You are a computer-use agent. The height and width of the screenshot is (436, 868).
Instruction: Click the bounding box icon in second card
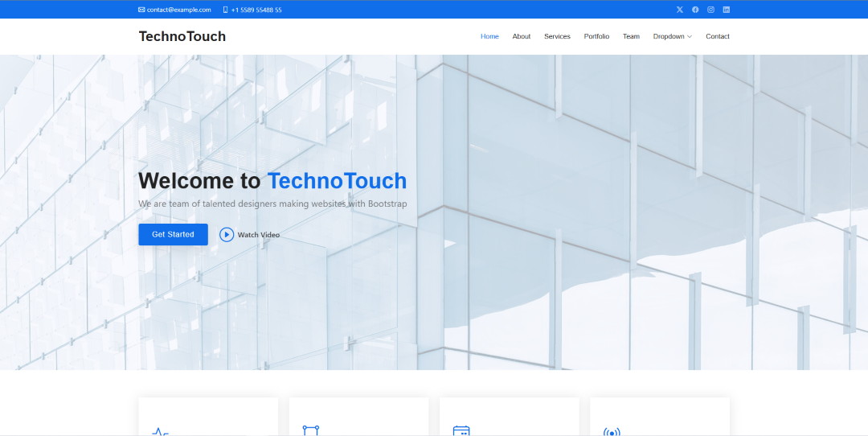tap(310, 431)
